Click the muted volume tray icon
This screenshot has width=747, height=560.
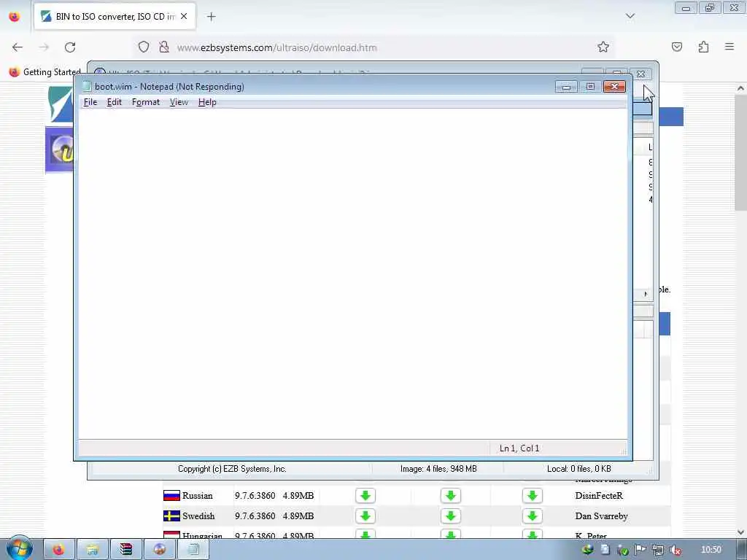(x=675, y=550)
